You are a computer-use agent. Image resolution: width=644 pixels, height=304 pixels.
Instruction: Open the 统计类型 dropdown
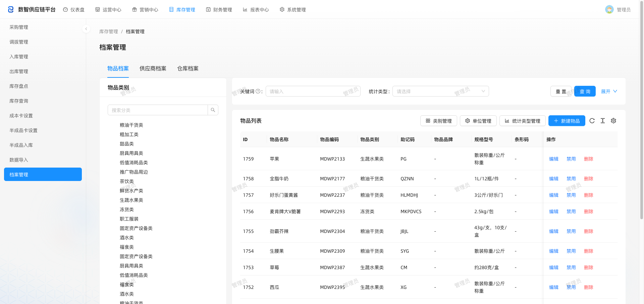pos(440,91)
